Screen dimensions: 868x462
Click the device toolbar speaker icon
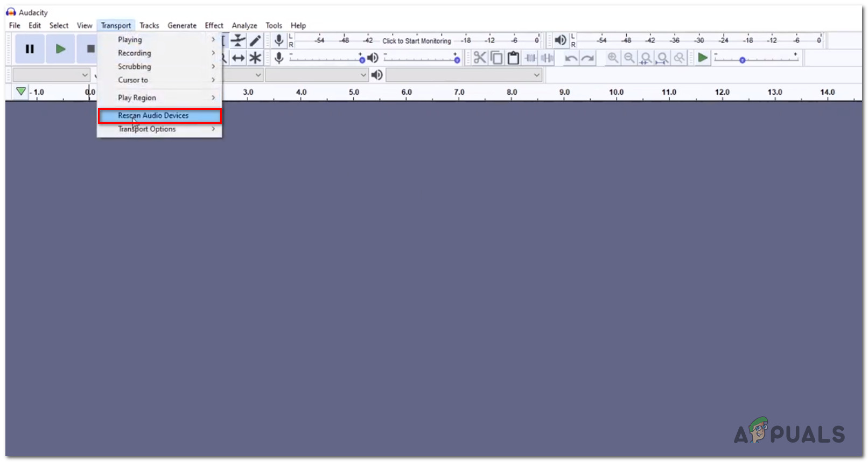(x=377, y=75)
